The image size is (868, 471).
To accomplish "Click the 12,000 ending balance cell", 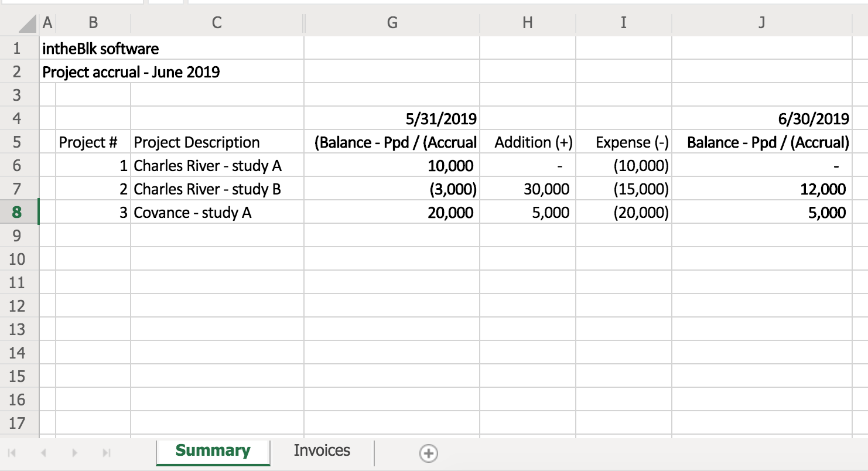I will [x=762, y=189].
